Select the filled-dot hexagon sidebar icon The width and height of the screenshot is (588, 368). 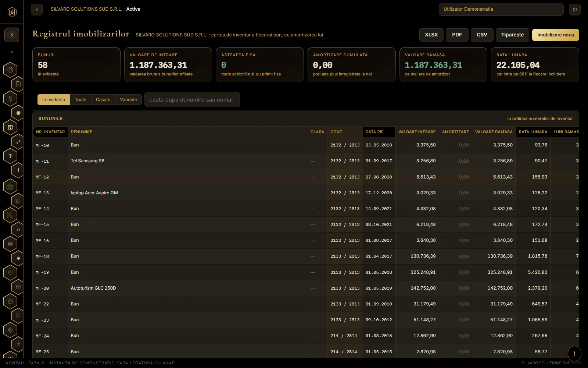[18, 113]
